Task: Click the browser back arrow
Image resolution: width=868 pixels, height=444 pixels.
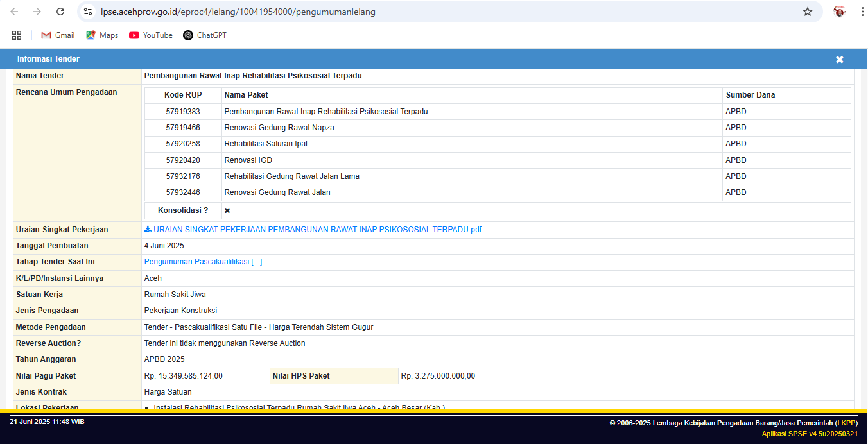Action: click(x=14, y=12)
